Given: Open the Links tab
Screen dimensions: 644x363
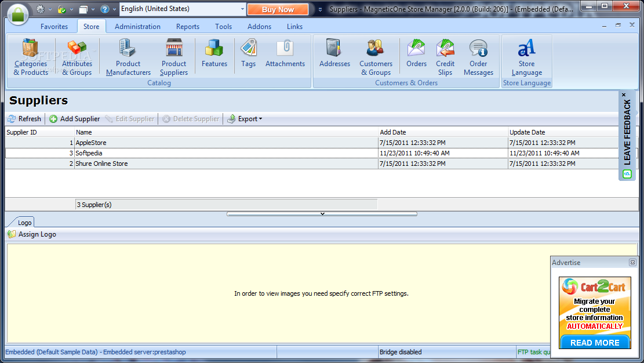Looking at the screenshot, I should point(294,26).
